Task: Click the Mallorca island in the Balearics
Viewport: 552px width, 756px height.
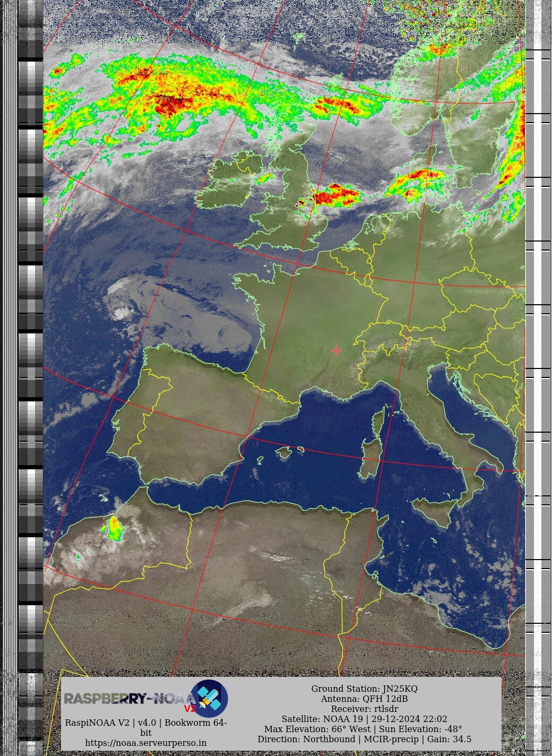Action: [285, 453]
